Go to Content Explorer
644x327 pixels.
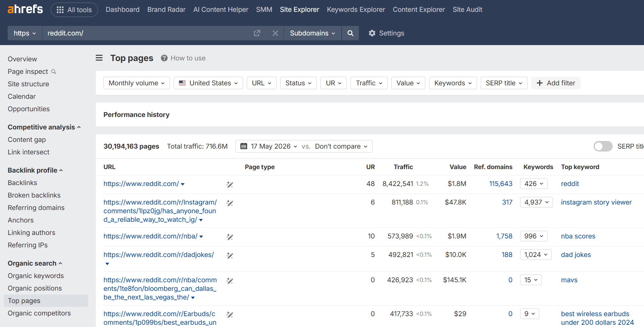pyautogui.click(x=419, y=10)
